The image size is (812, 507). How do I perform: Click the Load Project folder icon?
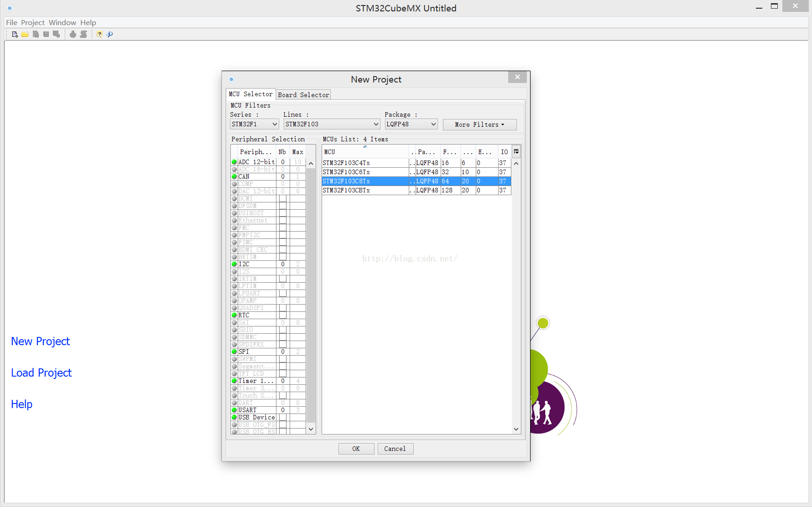pos(25,34)
